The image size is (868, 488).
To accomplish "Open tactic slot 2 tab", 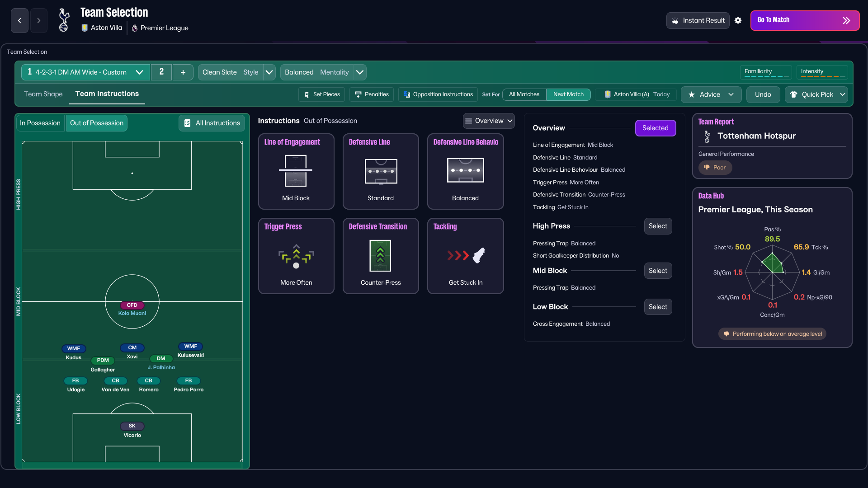I will [161, 72].
